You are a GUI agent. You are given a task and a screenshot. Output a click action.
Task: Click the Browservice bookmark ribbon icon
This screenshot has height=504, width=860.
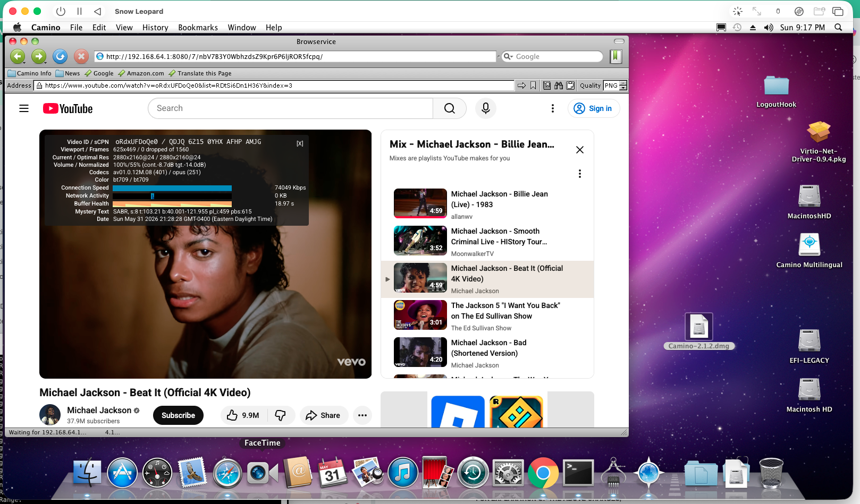(533, 86)
